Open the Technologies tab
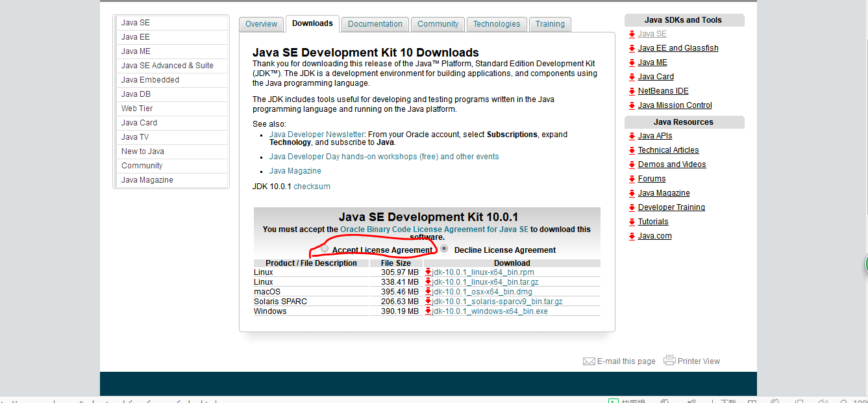The height and width of the screenshot is (403, 868). click(497, 24)
